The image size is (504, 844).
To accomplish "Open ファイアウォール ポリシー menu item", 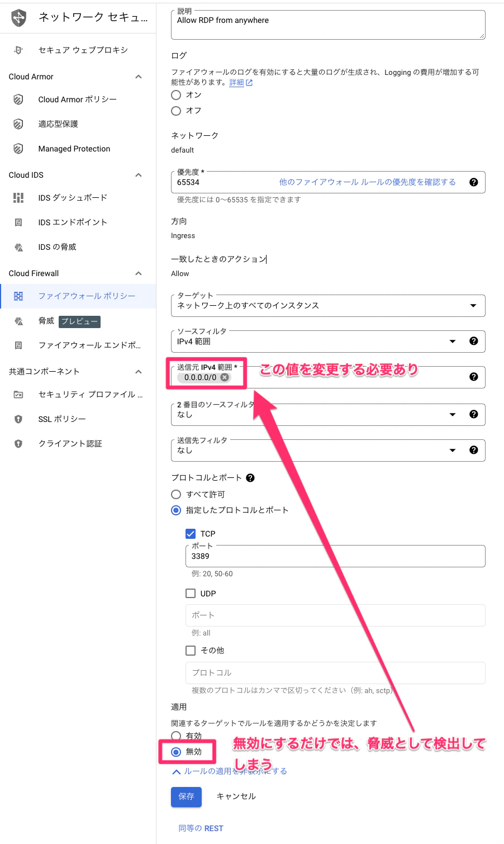I will click(78, 296).
